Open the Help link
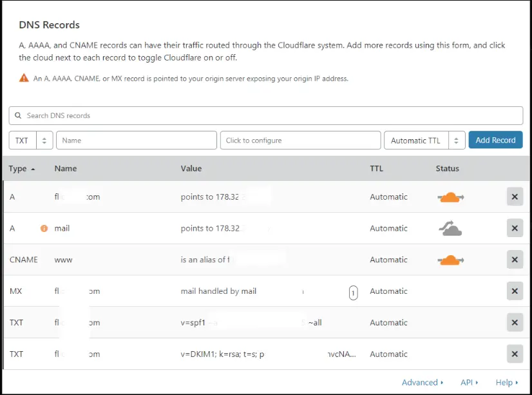532x395 pixels. coord(507,383)
